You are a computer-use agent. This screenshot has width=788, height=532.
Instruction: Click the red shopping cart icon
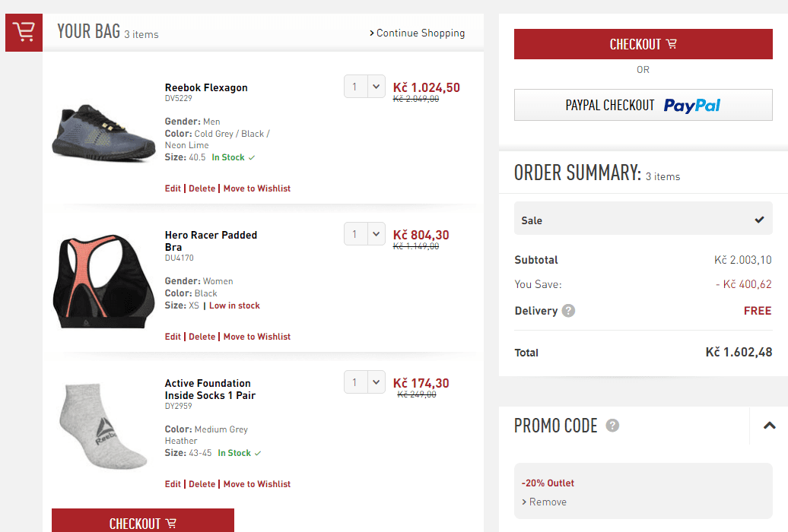tap(24, 33)
